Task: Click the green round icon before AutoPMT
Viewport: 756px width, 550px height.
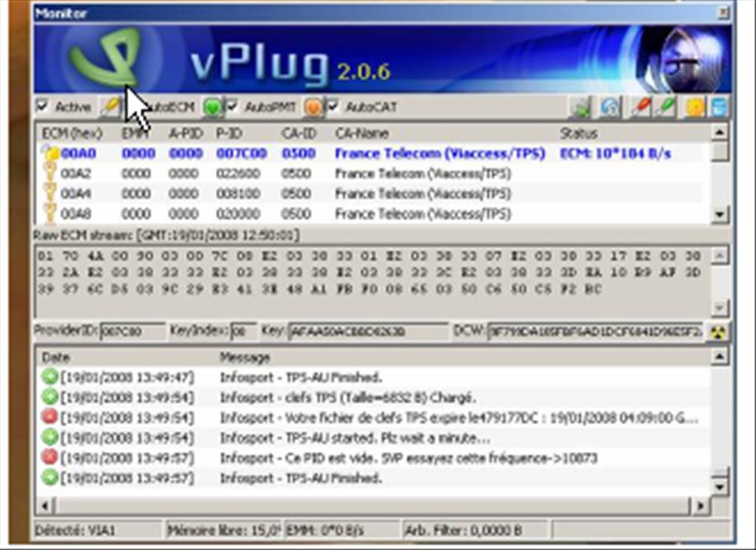Action: tap(212, 106)
